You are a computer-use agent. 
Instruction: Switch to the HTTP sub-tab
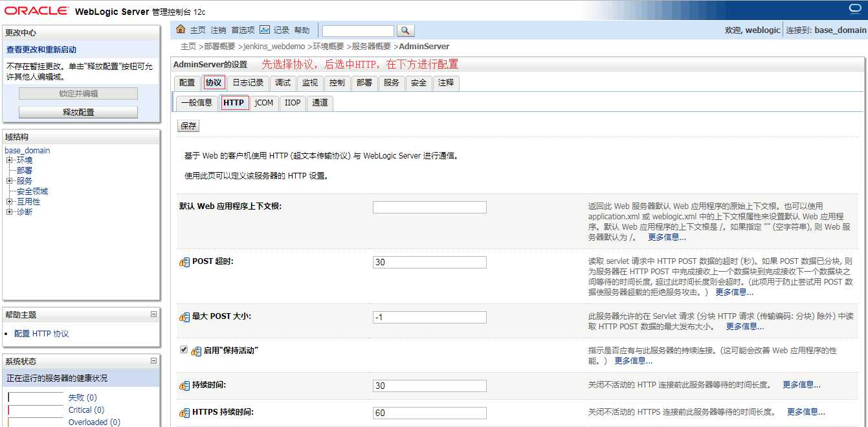(x=234, y=103)
